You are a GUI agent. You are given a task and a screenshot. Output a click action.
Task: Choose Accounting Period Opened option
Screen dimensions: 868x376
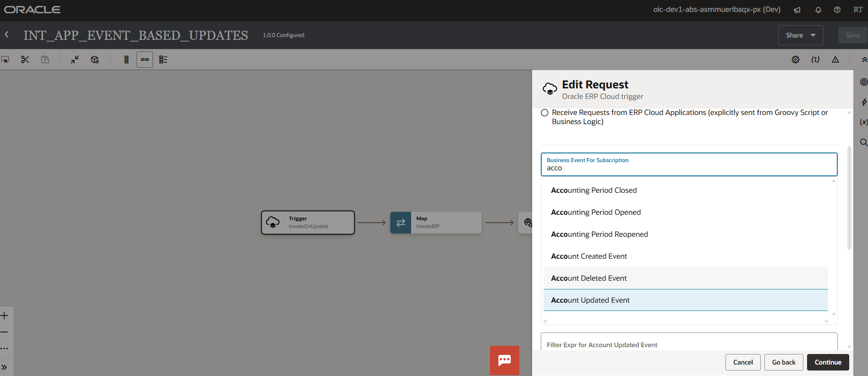686,212
